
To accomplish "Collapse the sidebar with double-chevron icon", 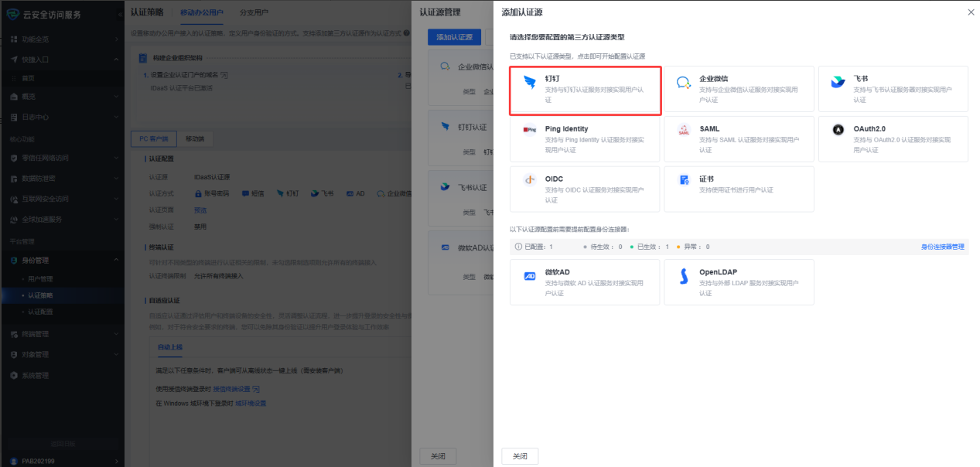I will [x=121, y=15].
